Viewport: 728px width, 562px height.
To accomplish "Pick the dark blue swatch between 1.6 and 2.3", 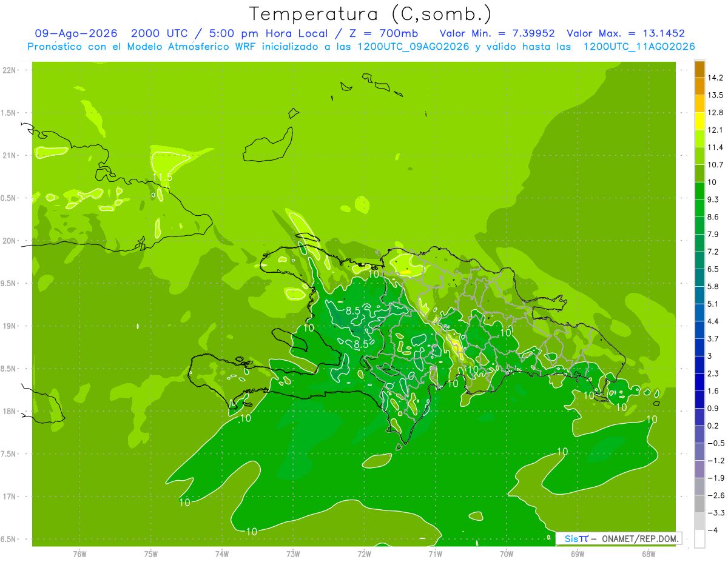I will [699, 382].
